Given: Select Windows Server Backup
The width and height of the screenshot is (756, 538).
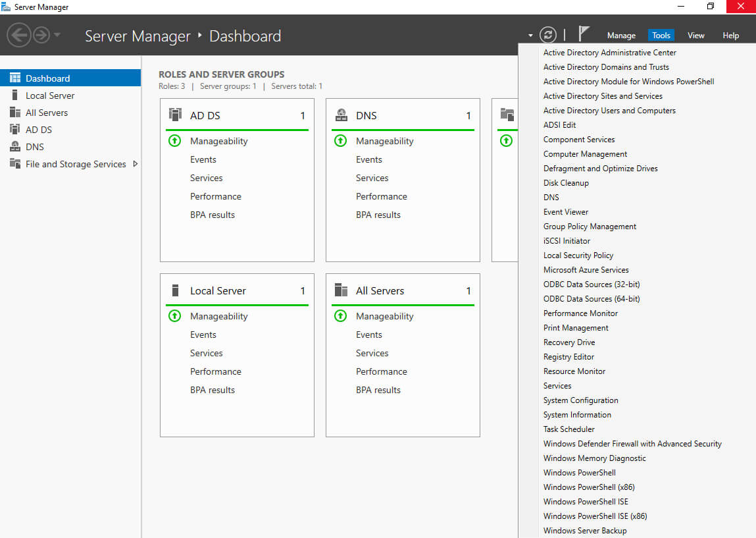Looking at the screenshot, I should 585,530.
